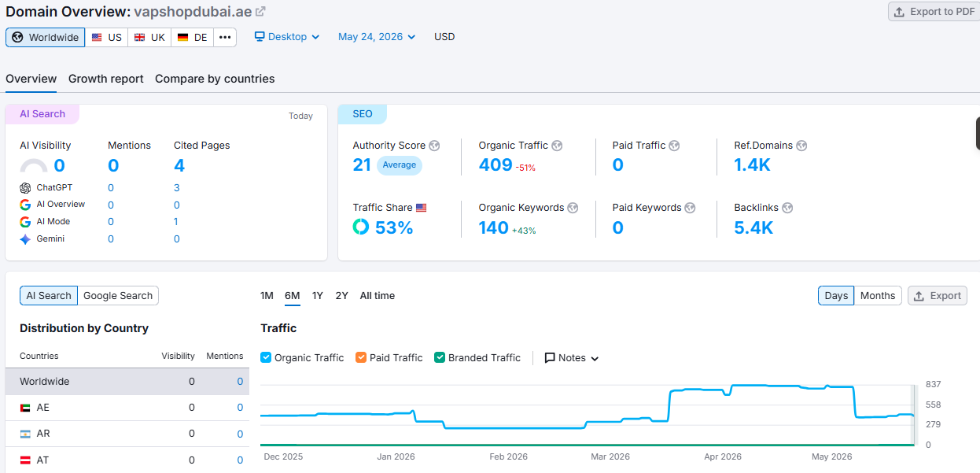980x473 pixels.
Task: Open the Growth report tab
Action: point(106,79)
